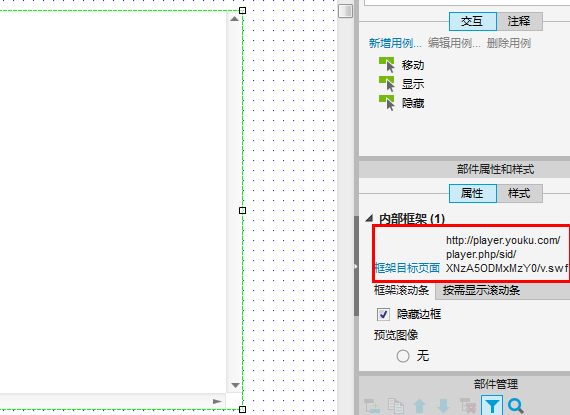Click the move up arrow icon
The width and height of the screenshot is (570, 415).
tap(420, 406)
